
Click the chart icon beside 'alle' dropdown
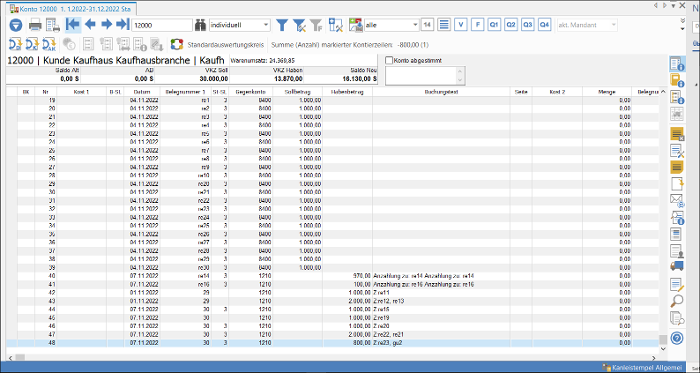click(x=356, y=25)
